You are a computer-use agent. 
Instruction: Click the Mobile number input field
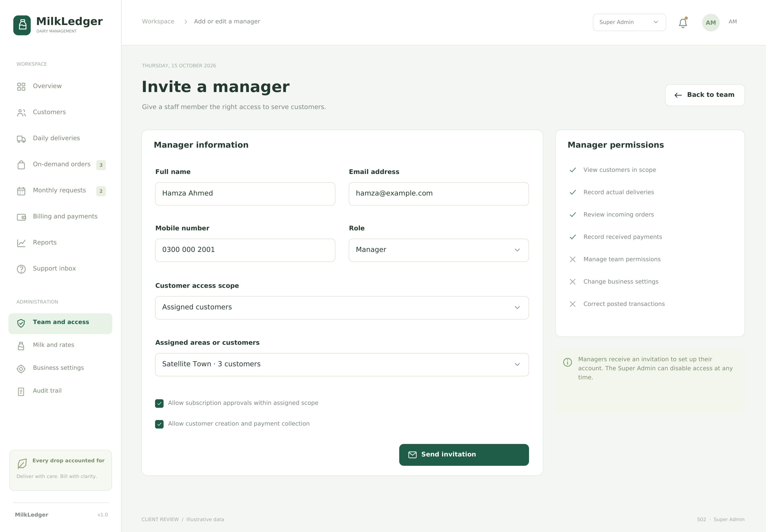pyautogui.click(x=245, y=250)
